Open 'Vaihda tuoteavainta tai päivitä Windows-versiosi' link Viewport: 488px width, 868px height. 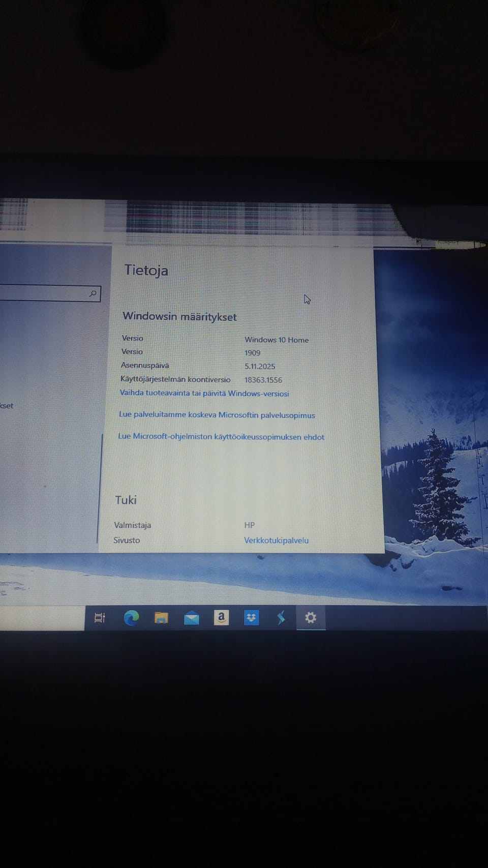(x=204, y=393)
